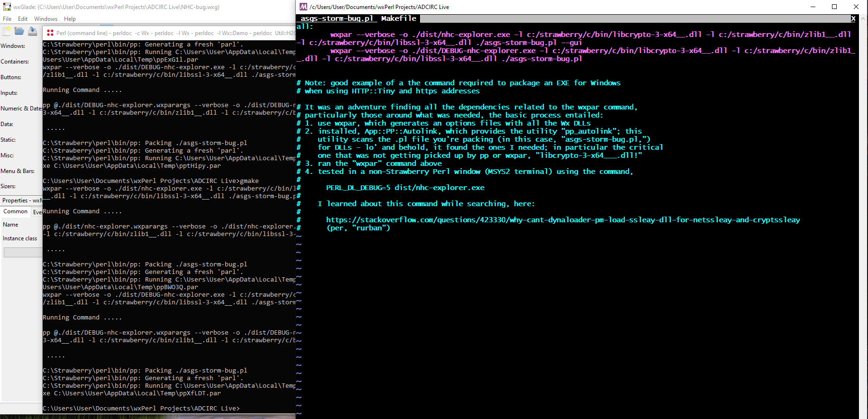Open the Help menu in wxGlade

70,19
